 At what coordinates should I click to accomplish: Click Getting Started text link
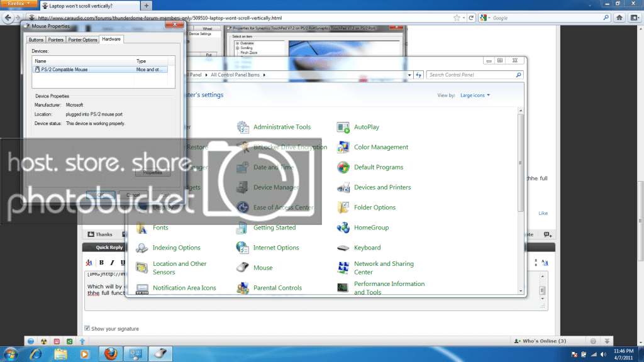(x=274, y=228)
